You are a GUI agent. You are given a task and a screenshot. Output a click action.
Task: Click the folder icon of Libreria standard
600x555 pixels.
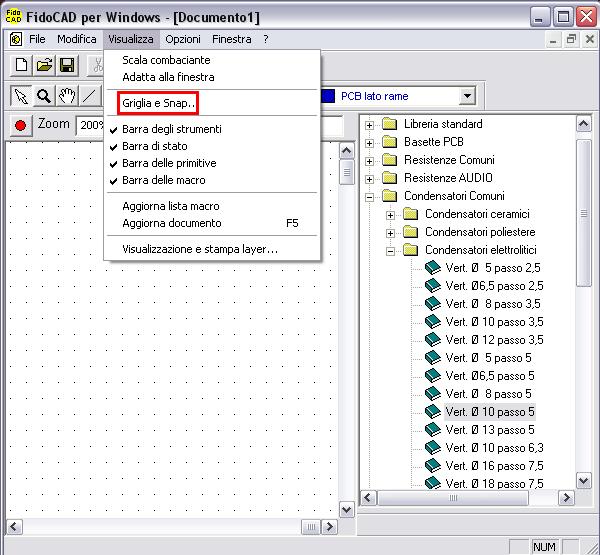(390, 124)
